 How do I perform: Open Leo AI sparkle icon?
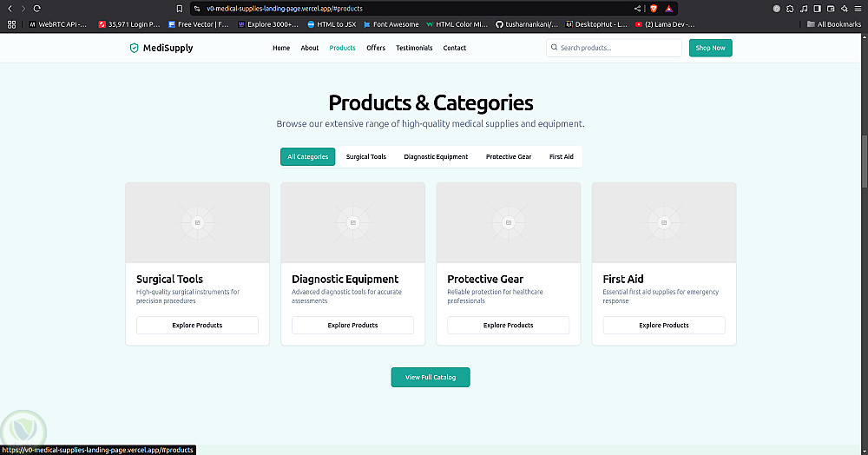pos(845,9)
